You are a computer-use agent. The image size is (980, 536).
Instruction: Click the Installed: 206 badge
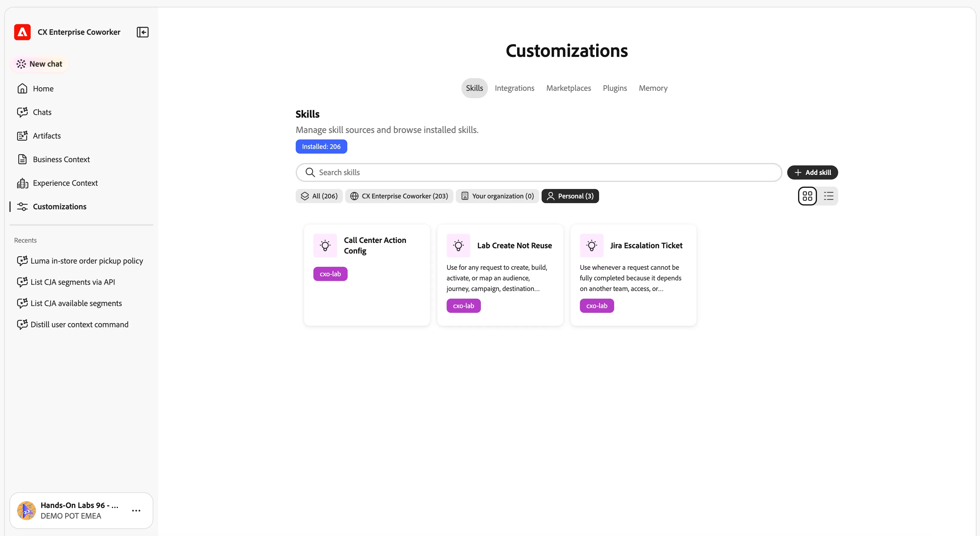(x=321, y=147)
